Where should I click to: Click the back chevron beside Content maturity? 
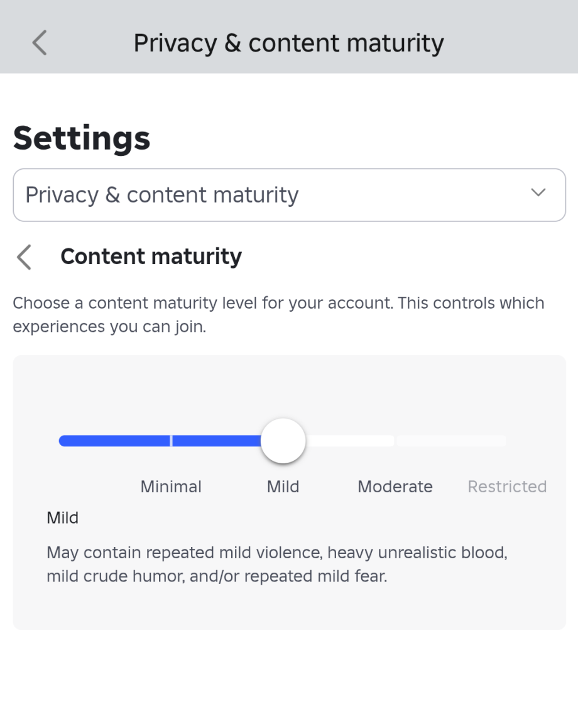tap(24, 257)
